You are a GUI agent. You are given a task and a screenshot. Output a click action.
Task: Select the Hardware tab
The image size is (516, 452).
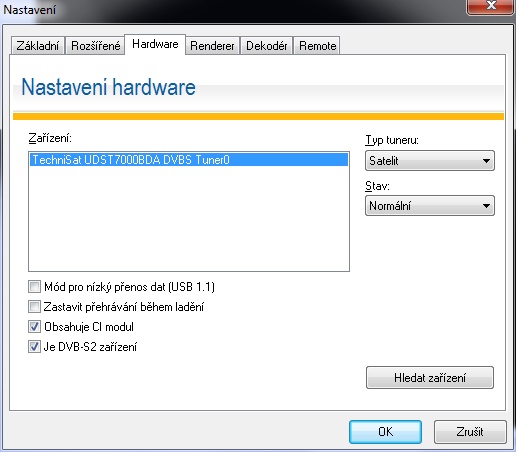tap(155, 44)
